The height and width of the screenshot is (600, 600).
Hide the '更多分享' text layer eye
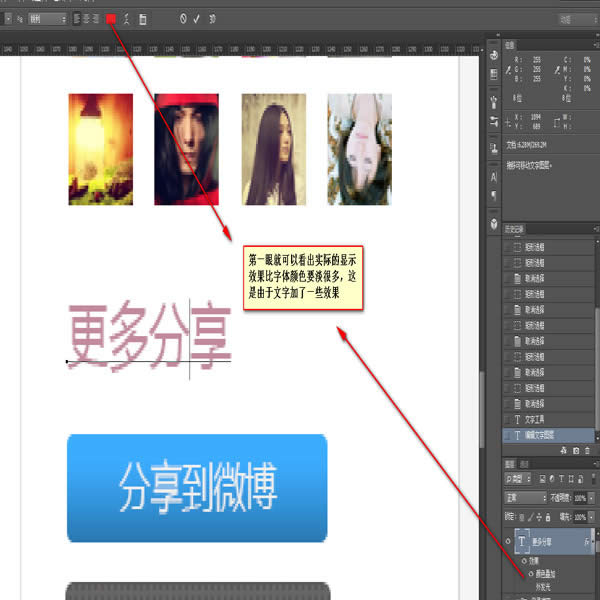click(x=508, y=541)
